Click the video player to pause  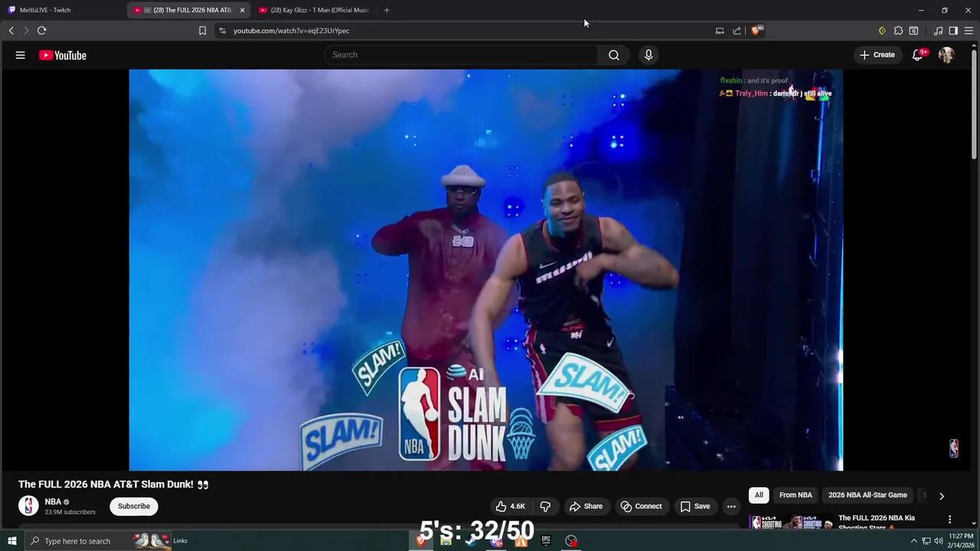click(x=485, y=270)
